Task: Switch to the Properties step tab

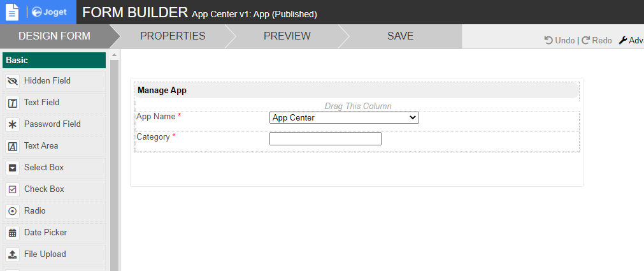Action: pyautogui.click(x=173, y=36)
